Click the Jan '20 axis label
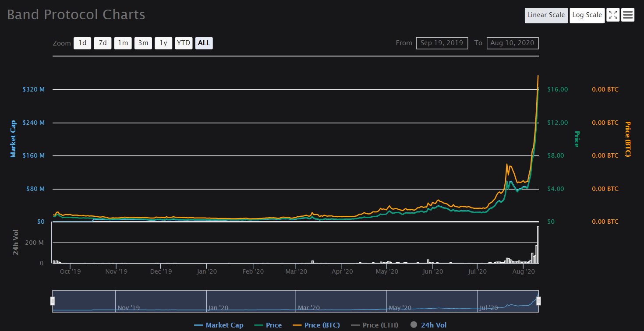Screen dimensions: 644x331 (x=207, y=271)
